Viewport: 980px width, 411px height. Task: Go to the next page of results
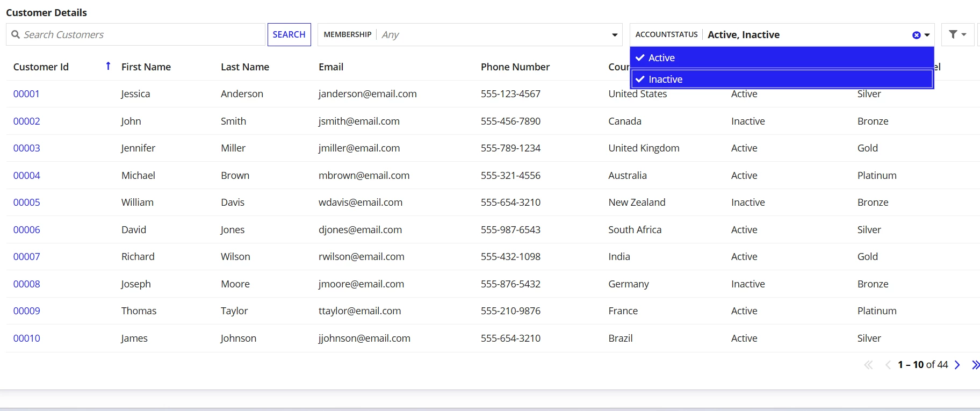pos(957,365)
